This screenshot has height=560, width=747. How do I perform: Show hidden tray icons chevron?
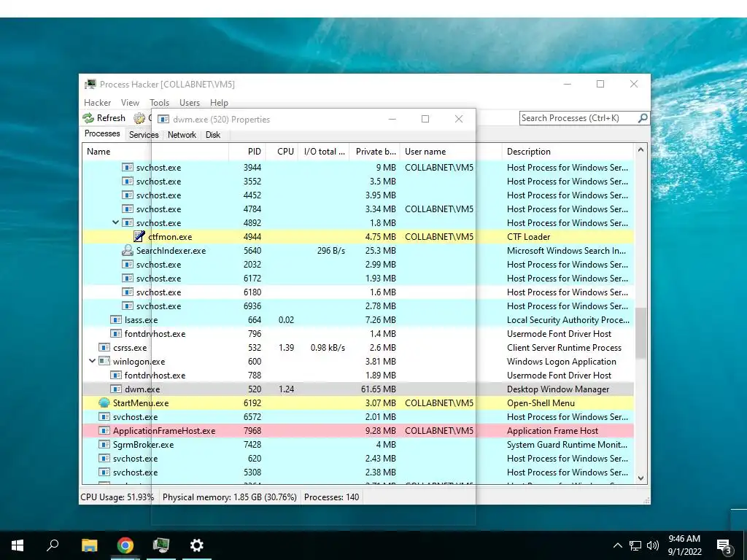[x=617, y=545]
